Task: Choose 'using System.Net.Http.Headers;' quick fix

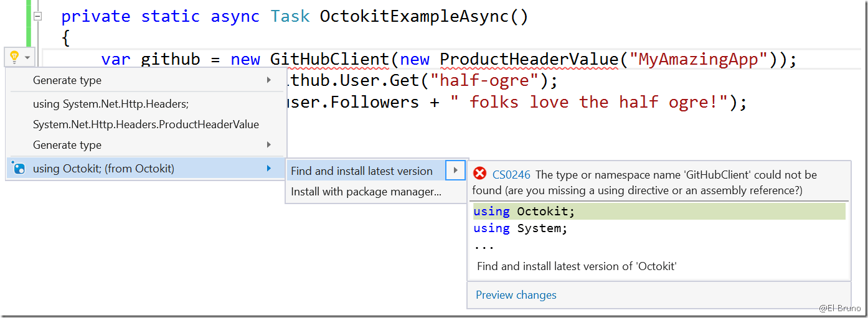Action: point(110,104)
